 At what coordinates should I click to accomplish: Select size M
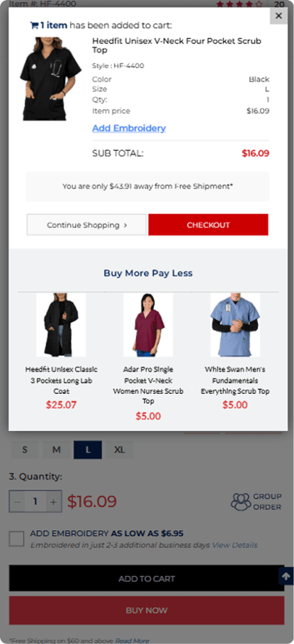point(56,450)
